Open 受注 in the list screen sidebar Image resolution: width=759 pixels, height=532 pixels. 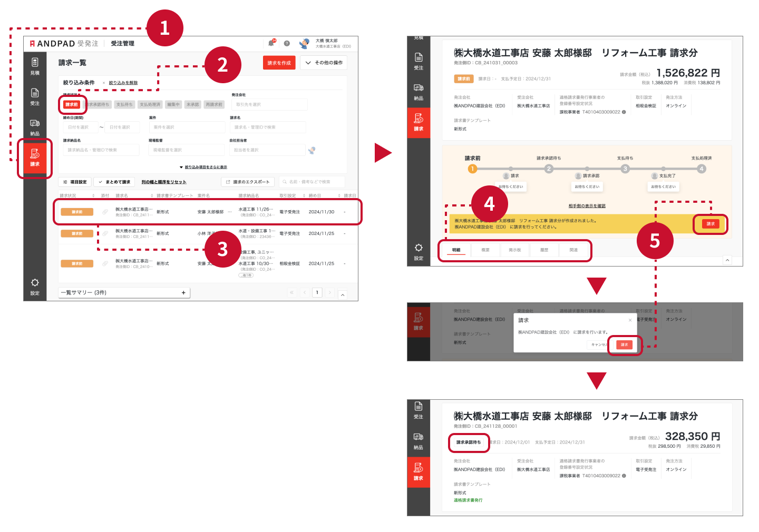(x=35, y=97)
